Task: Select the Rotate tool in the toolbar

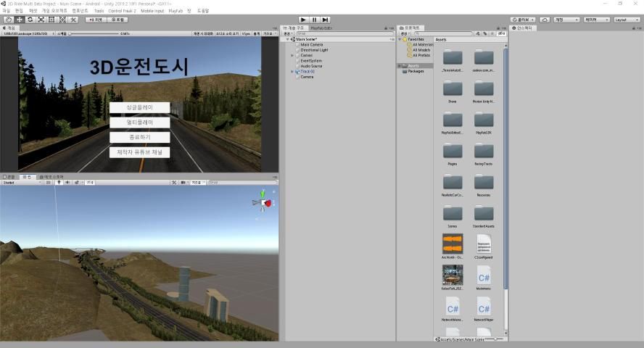Action: pyautogui.click(x=29, y=20)
